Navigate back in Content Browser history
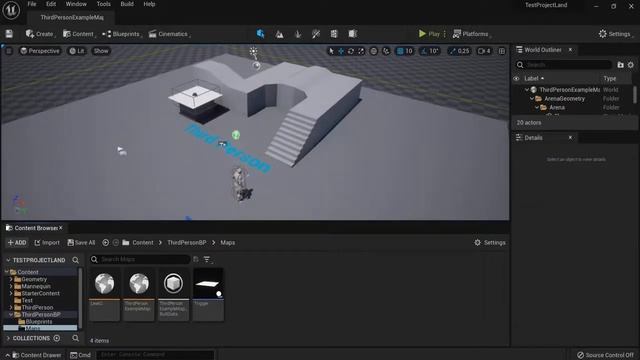 click(x=105, y=242)
